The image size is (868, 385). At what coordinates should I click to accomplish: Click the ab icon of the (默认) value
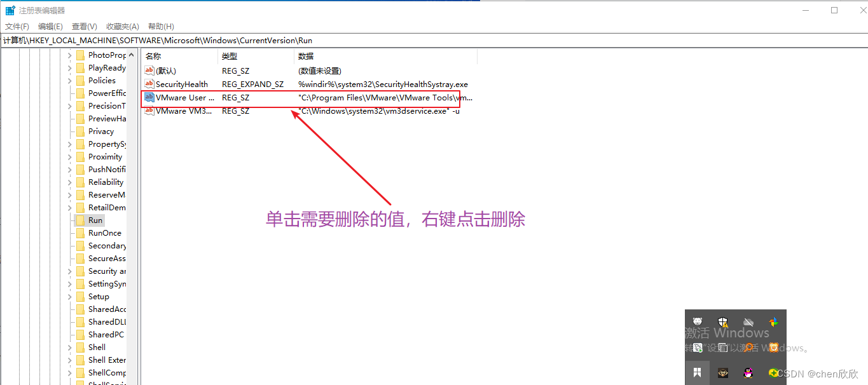pos(149,71)
